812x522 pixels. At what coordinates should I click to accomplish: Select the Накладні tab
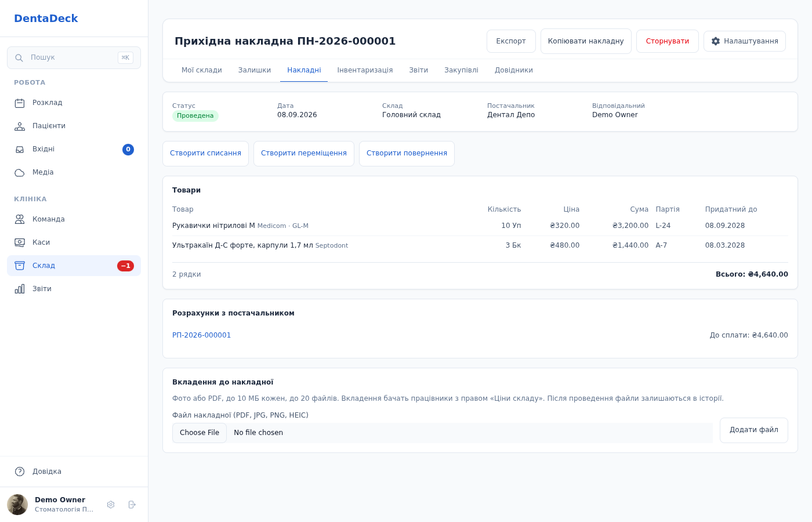(x=304, y=70)
